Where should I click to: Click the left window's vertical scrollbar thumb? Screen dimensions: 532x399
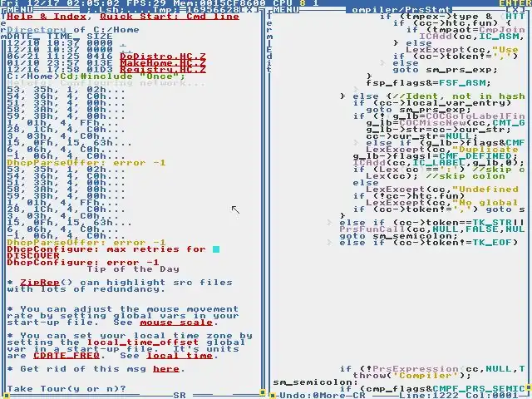(263, 392)
